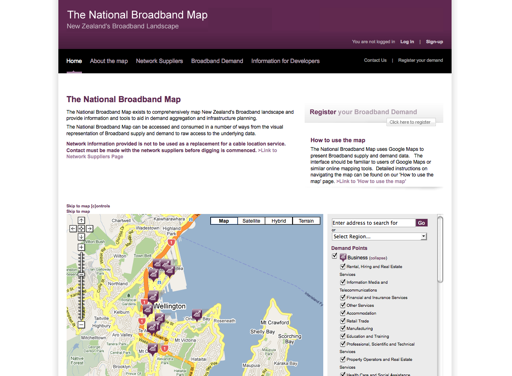Image resolution: width=512 pixels, height=376 pixels.
Task: Go to the Home nav item
Action: click(74, 61)
